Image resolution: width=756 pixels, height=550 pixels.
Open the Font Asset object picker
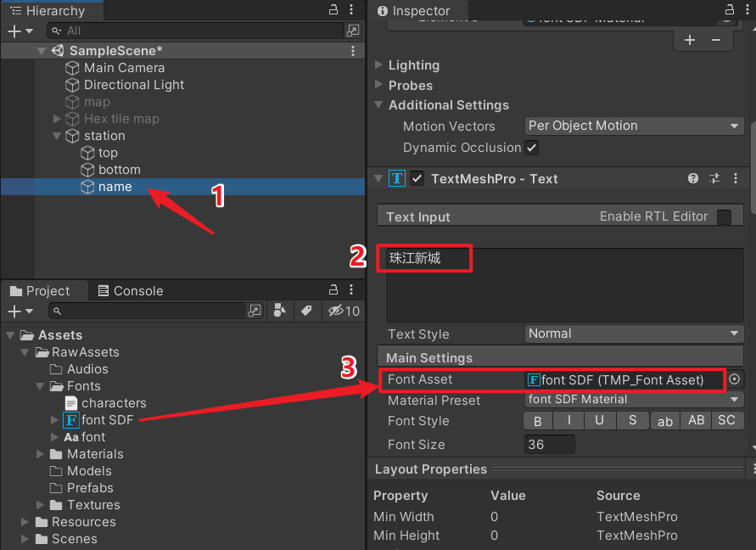coord(734,379)
